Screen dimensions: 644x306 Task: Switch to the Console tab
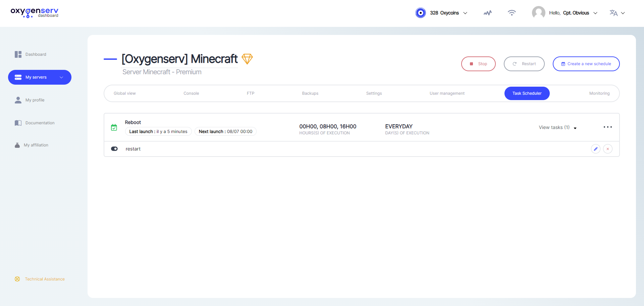pos(191,93)
